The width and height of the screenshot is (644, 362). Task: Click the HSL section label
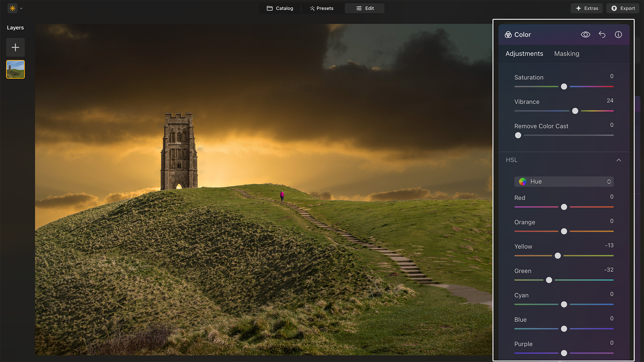(x=511, y=160)
